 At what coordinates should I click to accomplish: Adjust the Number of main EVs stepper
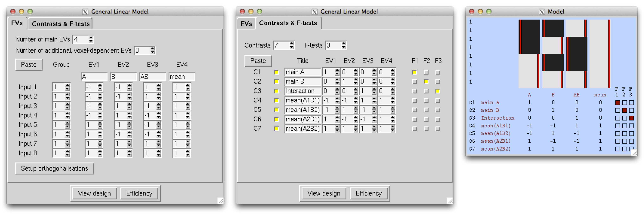coord(91,39)
